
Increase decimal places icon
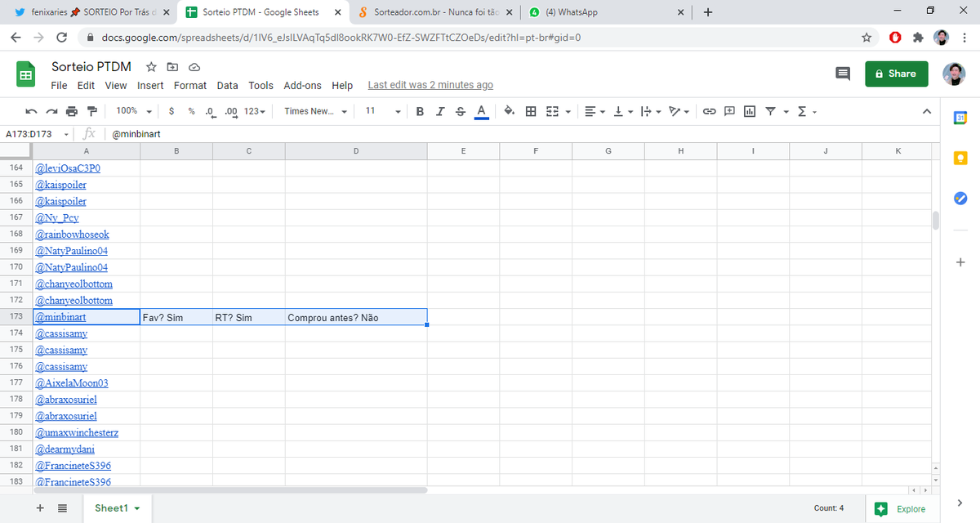pyautogui.click(x=230, y=111)
